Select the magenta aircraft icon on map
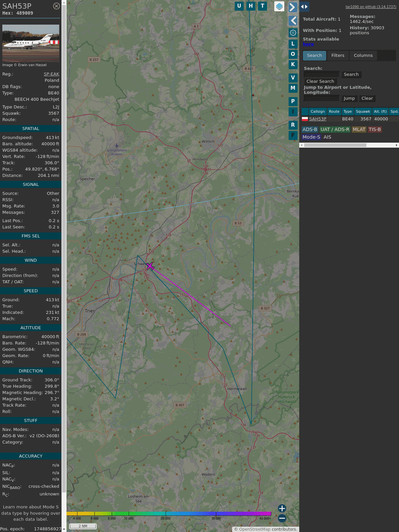This screenshot has width=399, height=532. click(150, 266)
